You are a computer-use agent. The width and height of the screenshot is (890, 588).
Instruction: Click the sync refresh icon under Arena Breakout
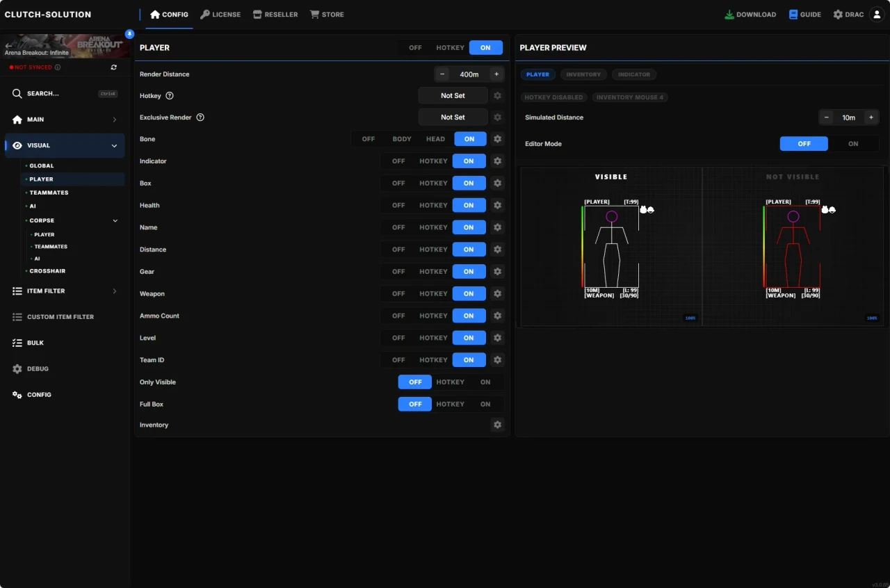[113, 67]
